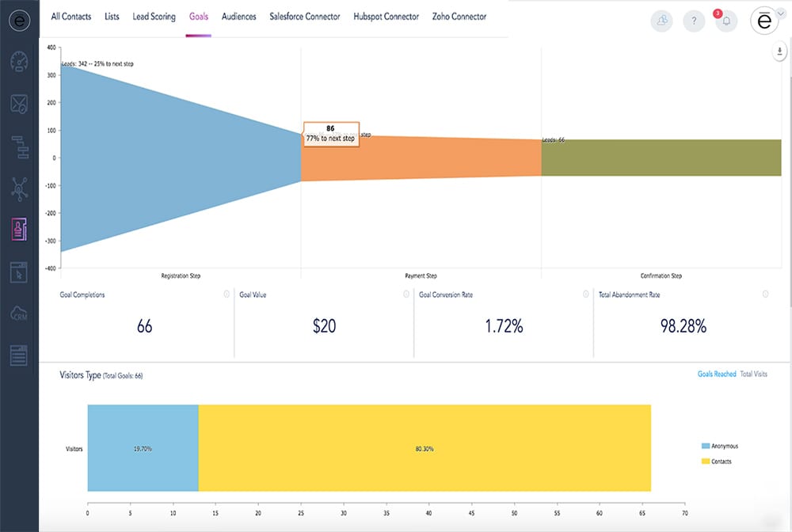
Task: Select the highlighted contacts icon in sidebar
Action: (19, 230)
